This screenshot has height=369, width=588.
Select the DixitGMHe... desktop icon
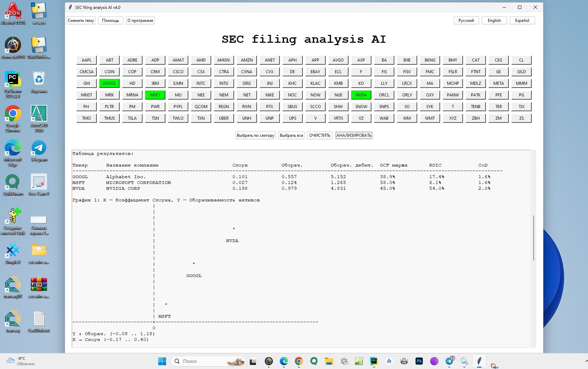point(39,48)
